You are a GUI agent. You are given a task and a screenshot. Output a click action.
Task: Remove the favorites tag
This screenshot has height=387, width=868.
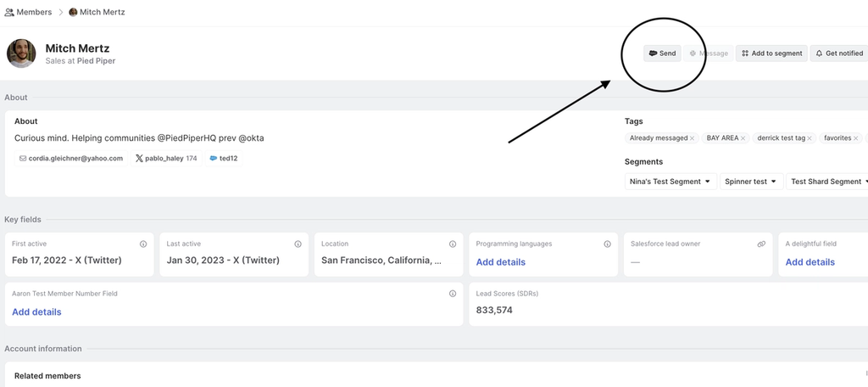(855, 138)
